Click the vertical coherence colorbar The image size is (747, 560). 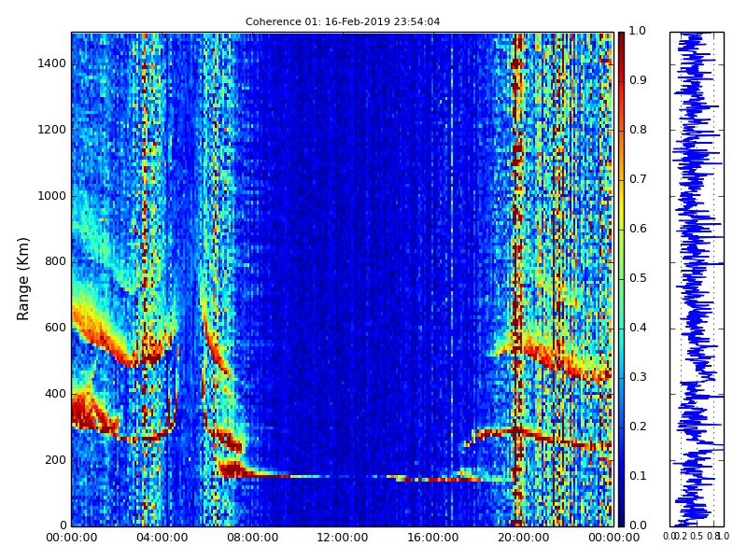point(621,279)
